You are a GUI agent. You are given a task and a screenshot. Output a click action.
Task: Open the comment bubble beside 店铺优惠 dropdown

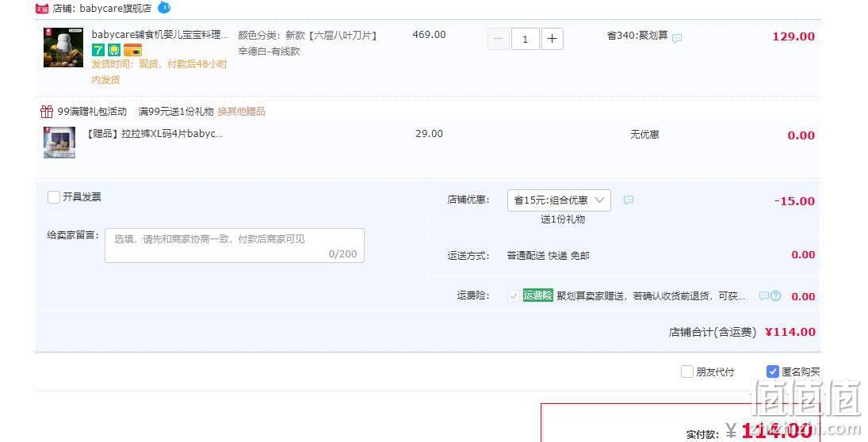point(629,200)
